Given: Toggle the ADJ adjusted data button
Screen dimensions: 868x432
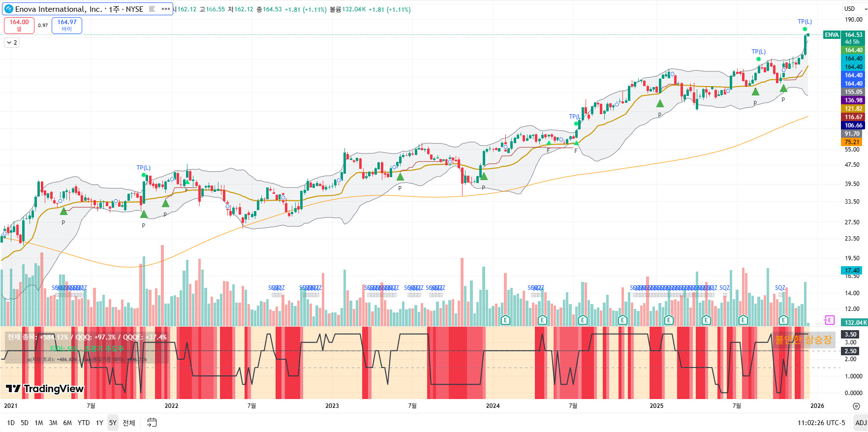Looking at the screenshot, I should pos(861,423).
